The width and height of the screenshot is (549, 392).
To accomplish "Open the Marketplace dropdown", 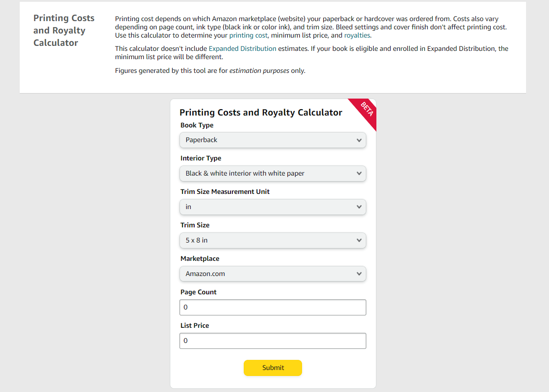I will coord(273,274).
